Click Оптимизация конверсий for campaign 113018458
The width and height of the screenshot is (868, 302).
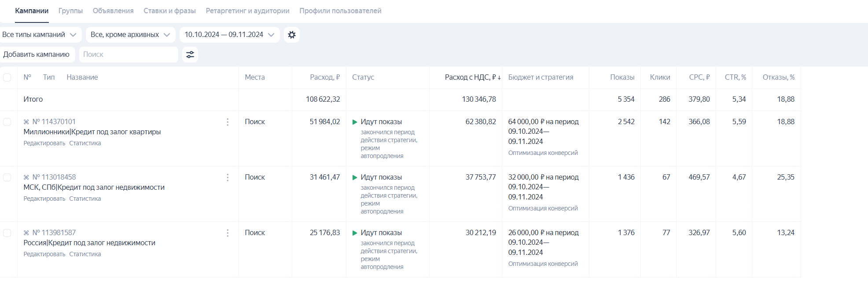click(543, 209)
